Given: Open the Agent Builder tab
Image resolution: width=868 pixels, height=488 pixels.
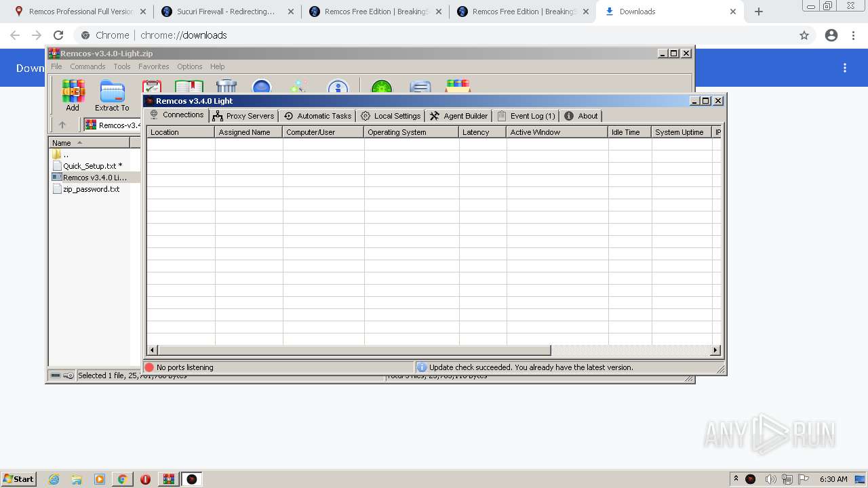Looking at the screenshot, I should click(x=459, y=116).
